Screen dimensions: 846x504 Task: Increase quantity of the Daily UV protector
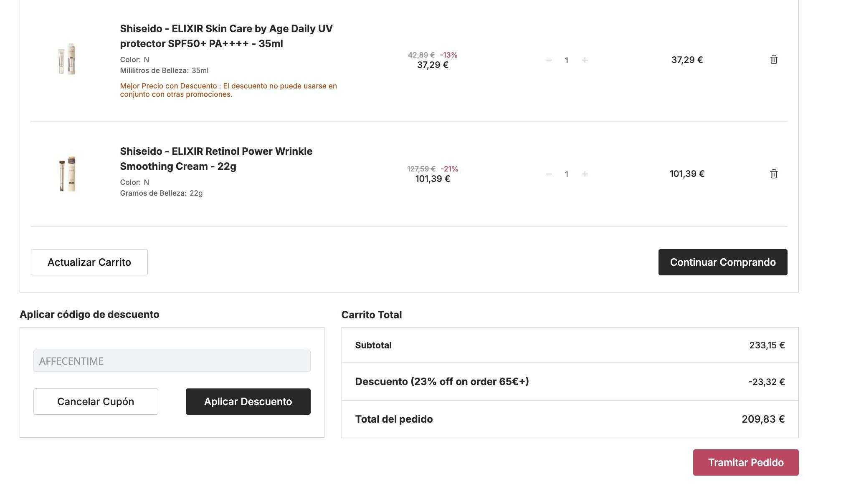pos(585,60)
